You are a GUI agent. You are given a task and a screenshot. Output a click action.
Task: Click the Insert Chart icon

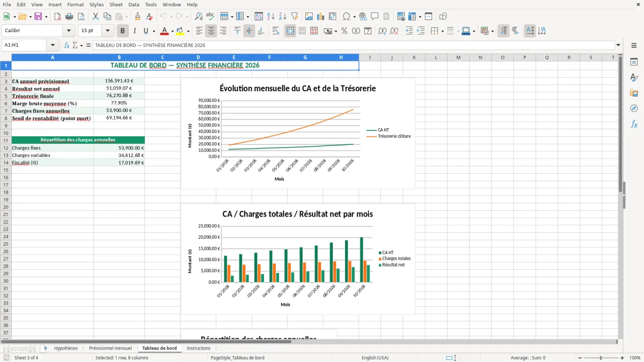(321, 17)
